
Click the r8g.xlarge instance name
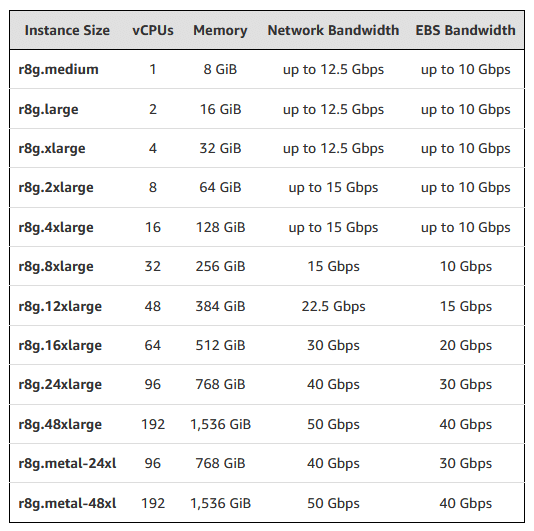52,149
